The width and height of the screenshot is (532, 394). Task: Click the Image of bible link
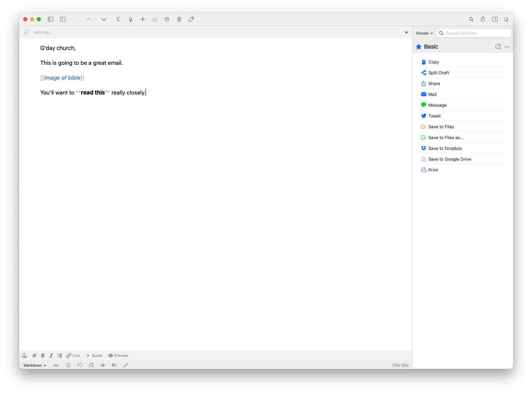[62, 78]
